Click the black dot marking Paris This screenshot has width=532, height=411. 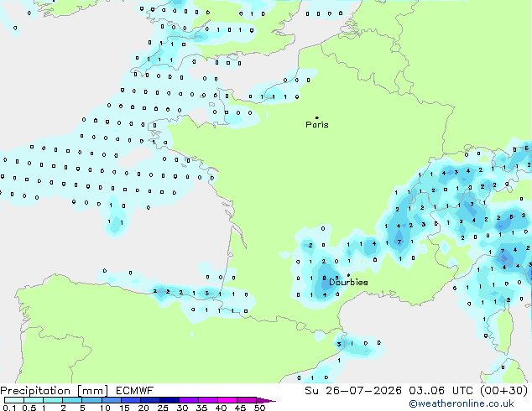[317, 117]
